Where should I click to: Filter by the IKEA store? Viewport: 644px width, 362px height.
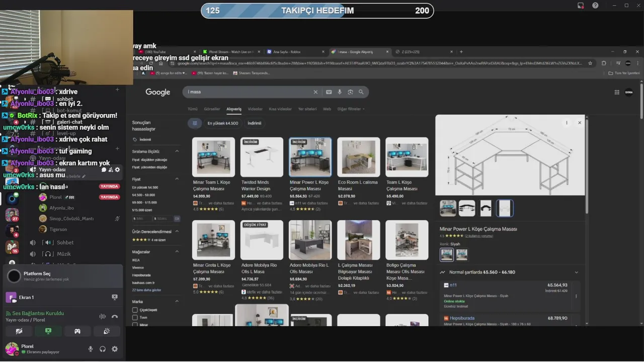click(136, 260)
